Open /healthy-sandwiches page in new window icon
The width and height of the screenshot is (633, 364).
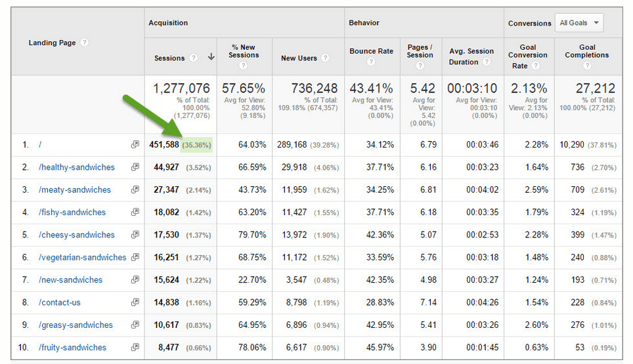(x=135, y=167)
